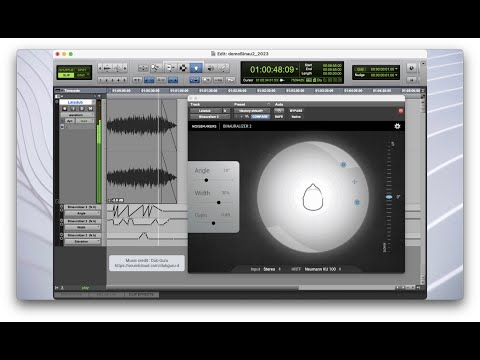The height and width of the screenshot is (360, 480).
Task: Recall zoom preset 3
Action: 112,80
